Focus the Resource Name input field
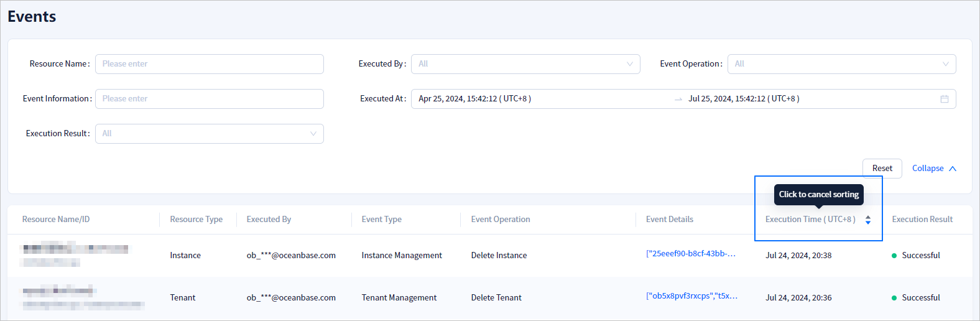Image resolution: width=980 pixels, height=321 pixels. point(209,64)
